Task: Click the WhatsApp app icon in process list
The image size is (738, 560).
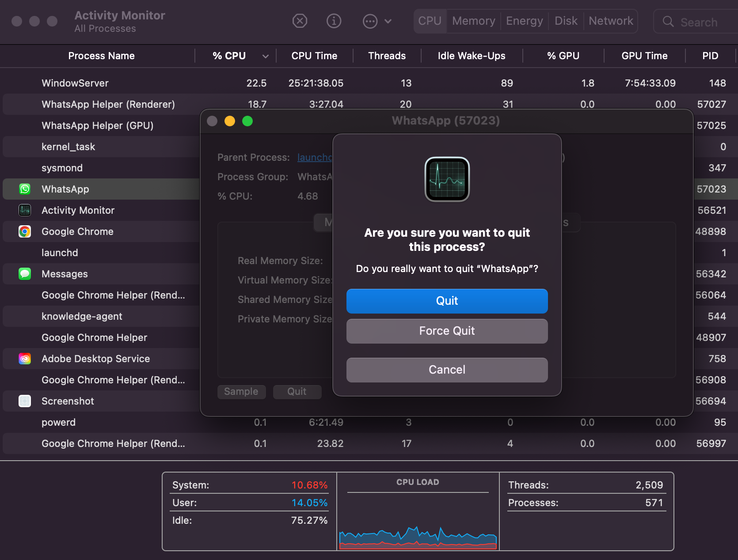Action: [x=25, y=189]
